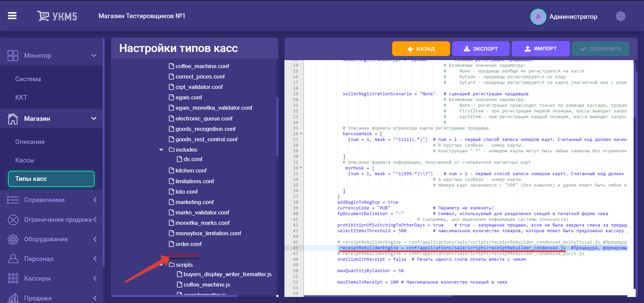Screen dimensions: 644x303
Task: Open sale.conf in the file tree
Action: pyautogui.click(x=187, y=254)
